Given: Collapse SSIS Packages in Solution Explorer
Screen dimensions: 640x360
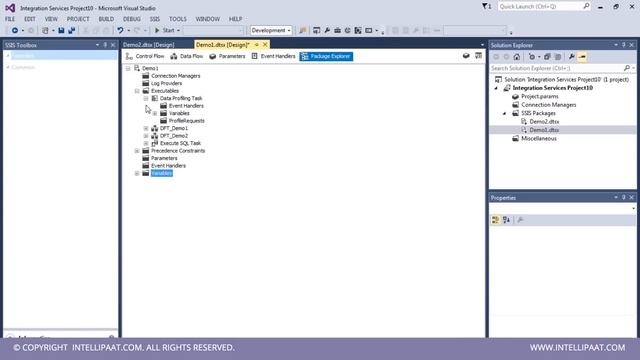Looking at the screenshot, I should [x=504, y=113].
